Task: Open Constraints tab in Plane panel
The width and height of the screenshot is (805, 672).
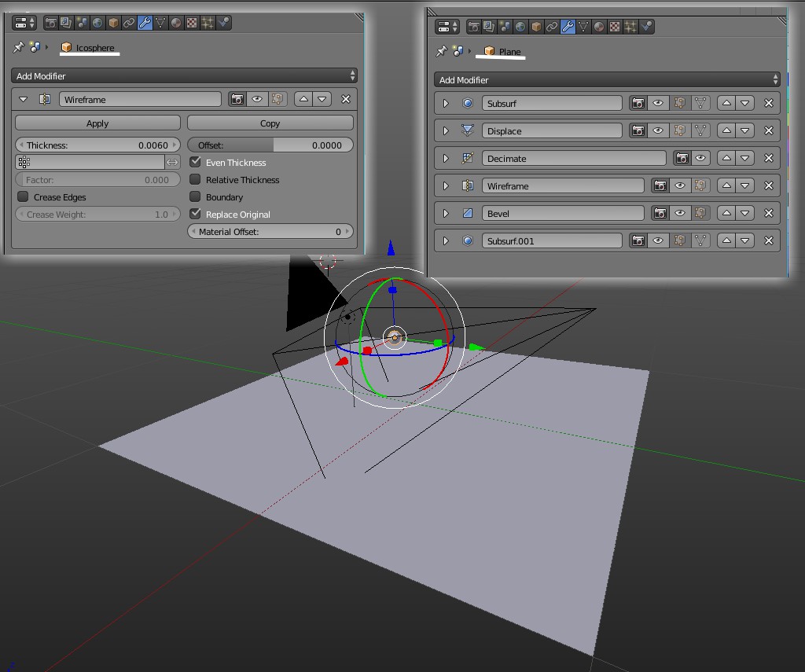Action: coord(552,27)
